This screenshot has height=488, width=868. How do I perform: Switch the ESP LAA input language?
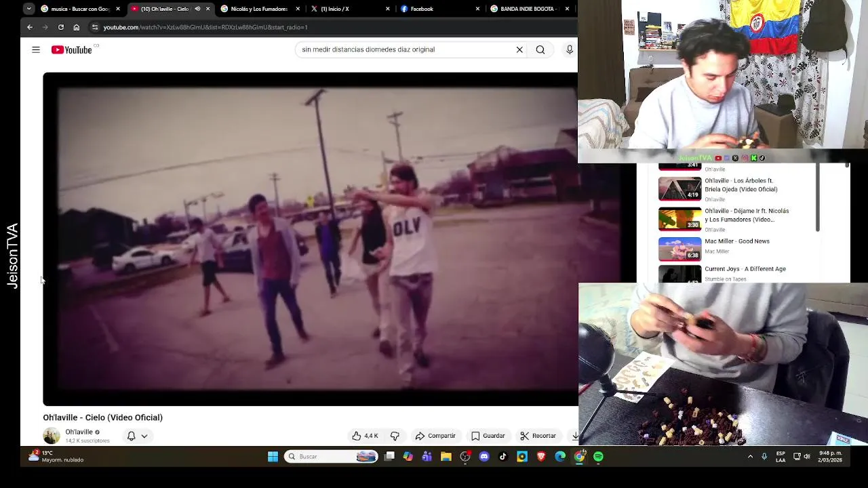point(781,457)
